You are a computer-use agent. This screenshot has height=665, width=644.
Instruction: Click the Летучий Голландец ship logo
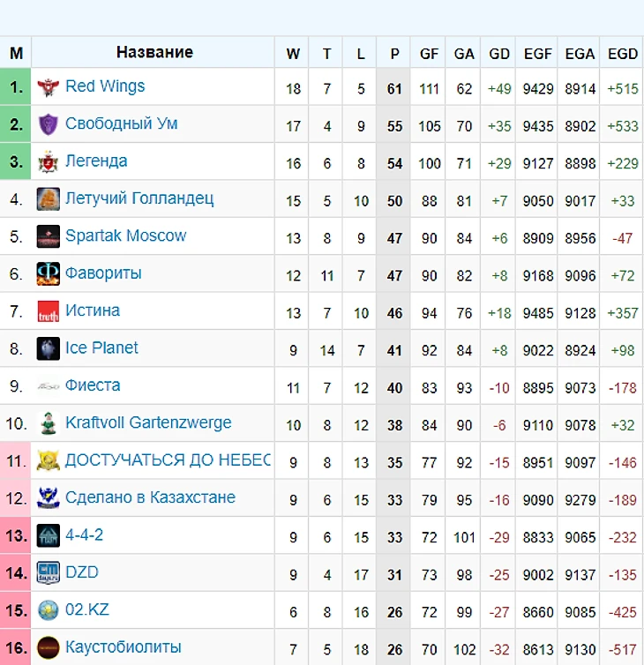point(48,199)
